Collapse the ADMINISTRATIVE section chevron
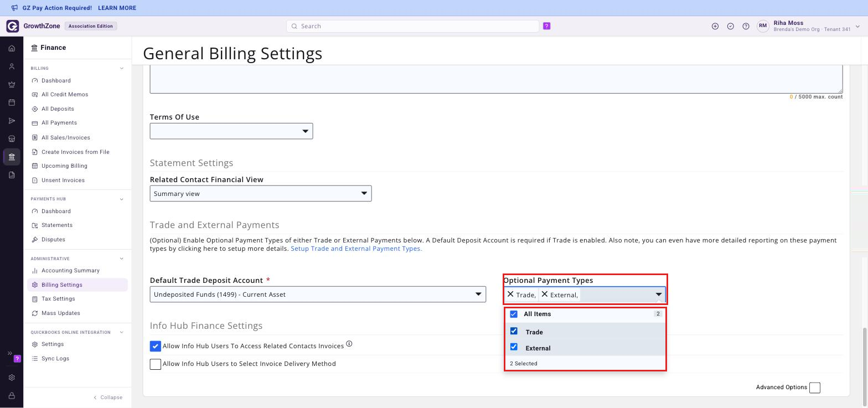868x408 pixels. coord(122,259)
